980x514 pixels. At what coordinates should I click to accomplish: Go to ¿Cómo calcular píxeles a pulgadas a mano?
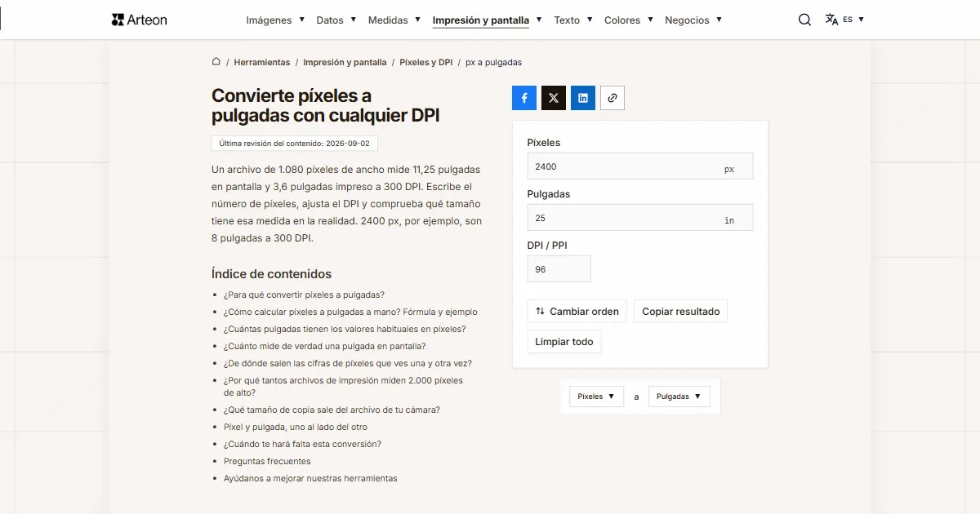[x=350, y=312]
